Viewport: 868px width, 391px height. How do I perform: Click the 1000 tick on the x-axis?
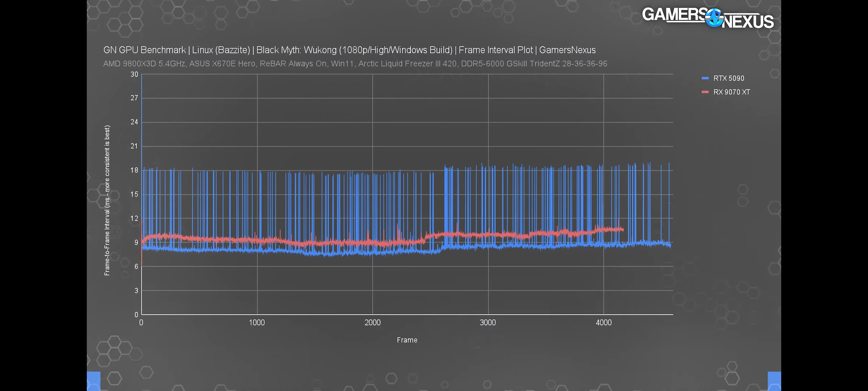[x=257, y=323]
